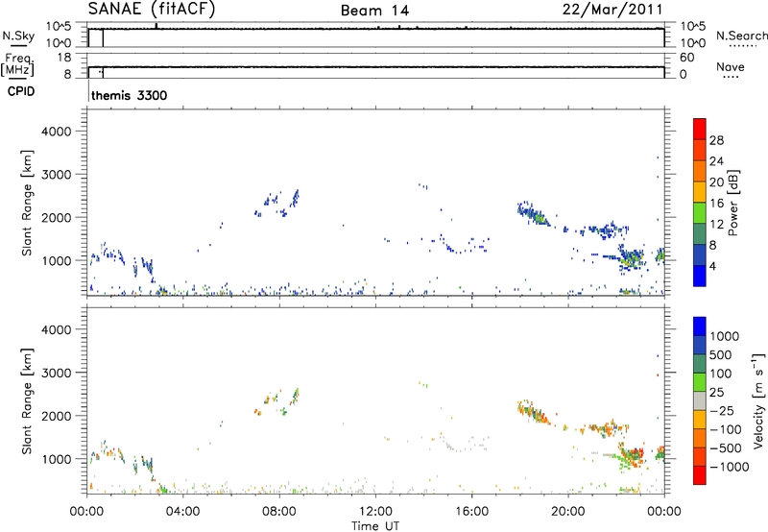Screen dimensions: 768x532
Task: Click the '12:00' time axis label
Action: click(x=375, y=512)
